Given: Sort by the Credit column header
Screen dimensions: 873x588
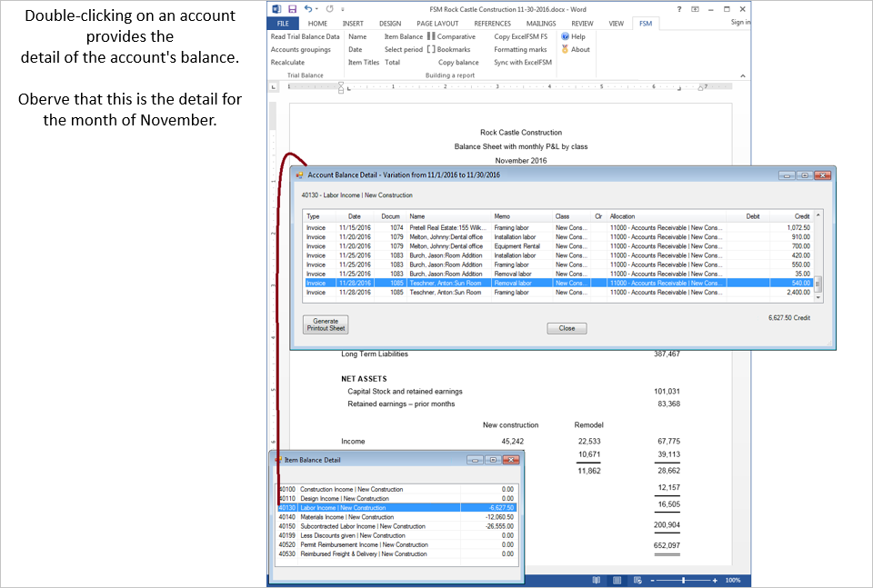Looking at the screenshot, I should pyautogui.click(x=790, y=216).
